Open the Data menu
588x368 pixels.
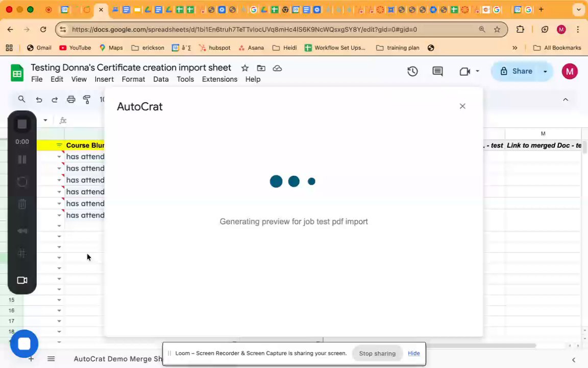tap(161, 79)
